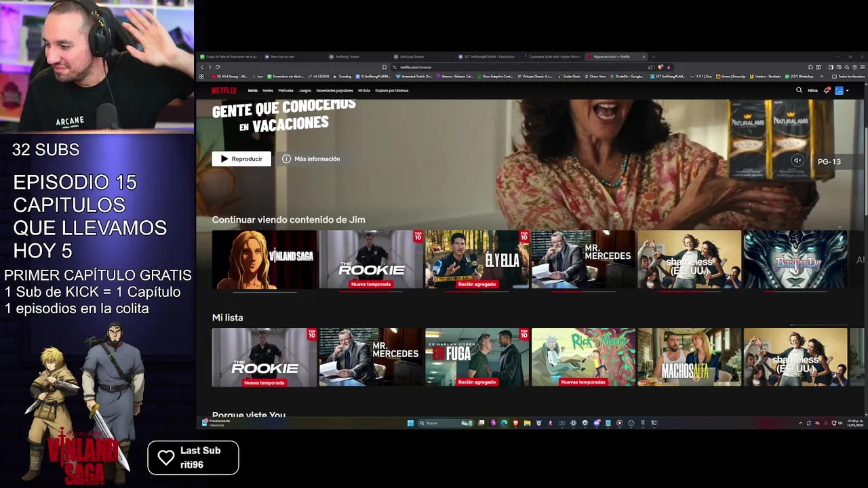
Task: Open the Todos los favoritos folder
Action: [x=849, y=77]
